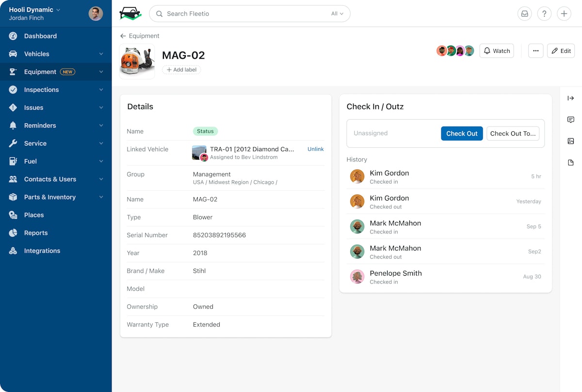Click the plus add icon in header
Image resolution: width=582 pixels, height=392 pixels.
564,14
